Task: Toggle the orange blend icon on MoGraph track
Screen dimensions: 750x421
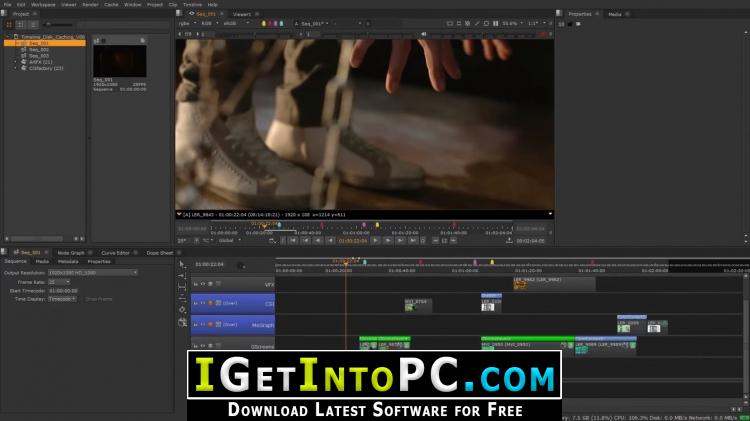Action: click(210, 324)
